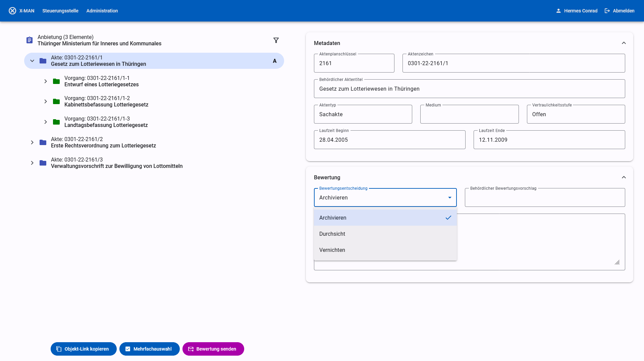Click the Hermes Conrad user name
The height and width of the screenshot is (361, 644).
(x=581, y=11)
